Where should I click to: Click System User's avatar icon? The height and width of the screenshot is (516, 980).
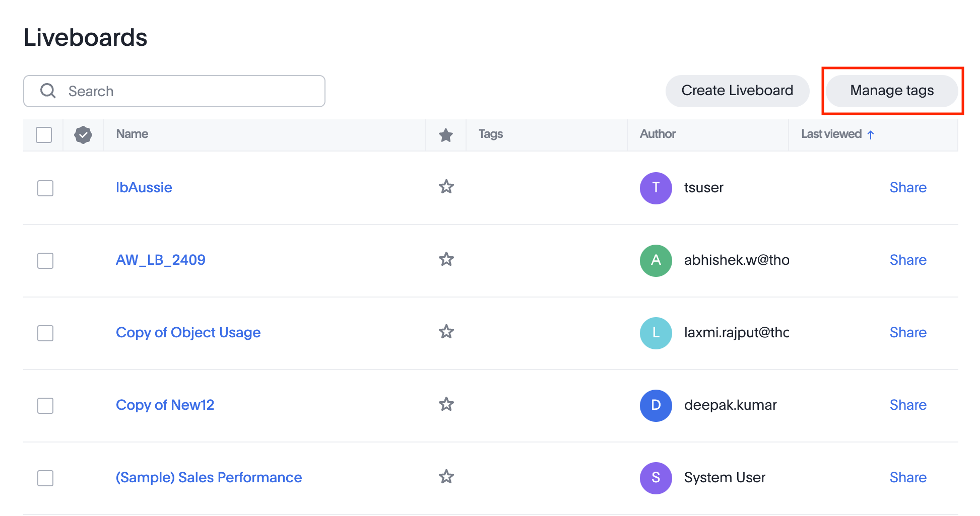point(656,478)
